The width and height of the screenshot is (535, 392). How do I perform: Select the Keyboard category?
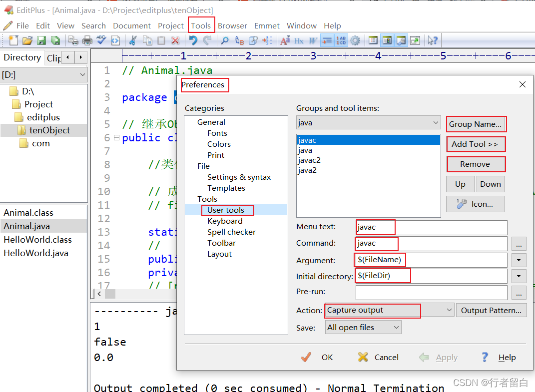point(225,221)
